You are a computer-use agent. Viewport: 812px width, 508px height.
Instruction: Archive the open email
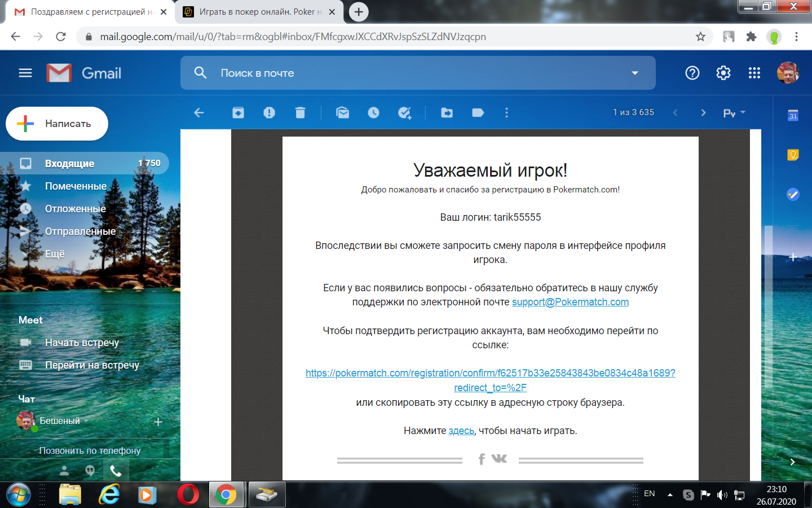tap(238, 113)
